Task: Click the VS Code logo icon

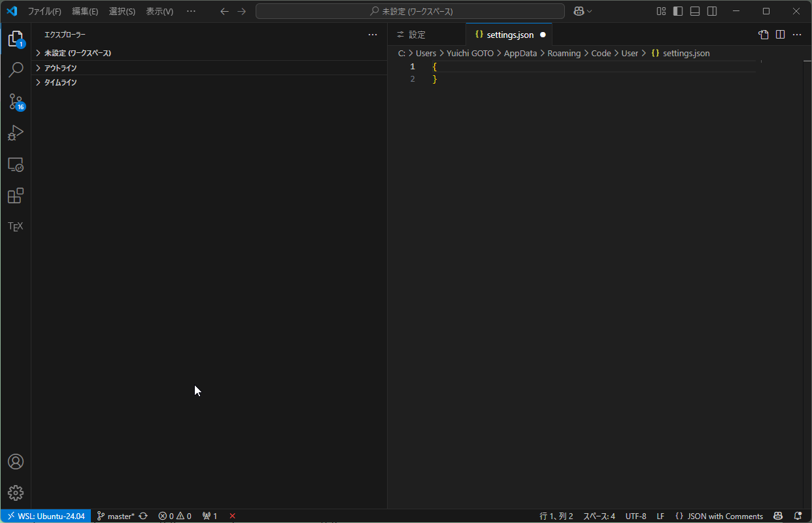Action: click(11, 11)
